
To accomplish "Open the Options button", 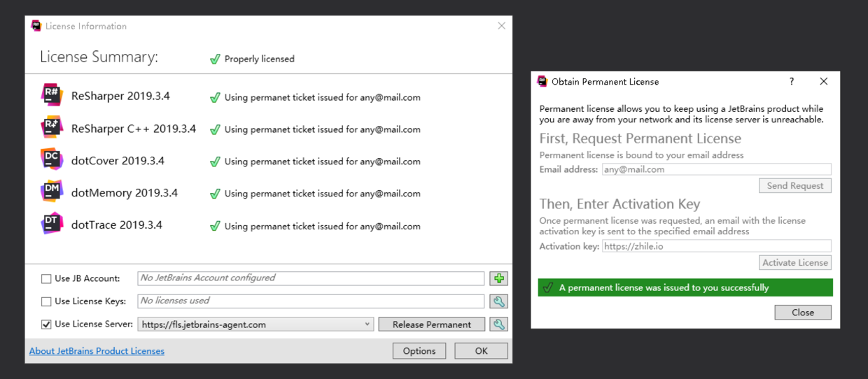I will [x=419, y=351].
